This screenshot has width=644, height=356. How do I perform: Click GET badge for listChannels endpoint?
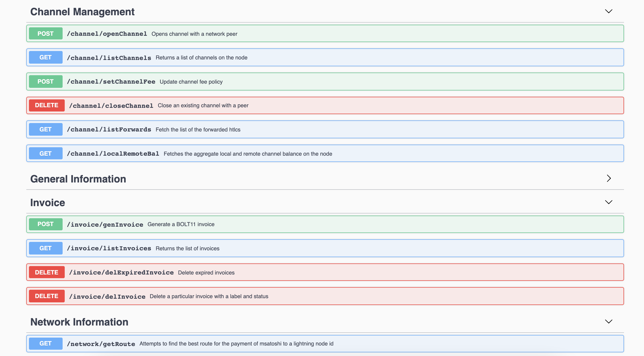point(46,57)
